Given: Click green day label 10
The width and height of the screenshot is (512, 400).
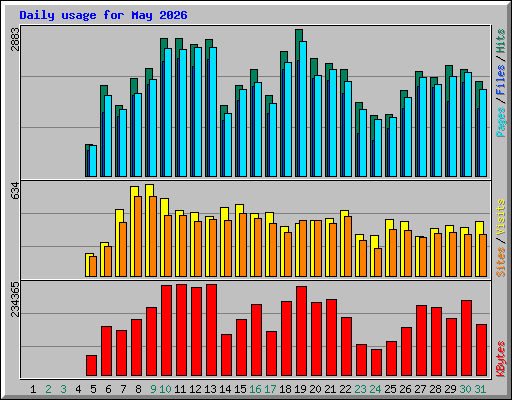Looking at the screenshot, I should 165,389.
